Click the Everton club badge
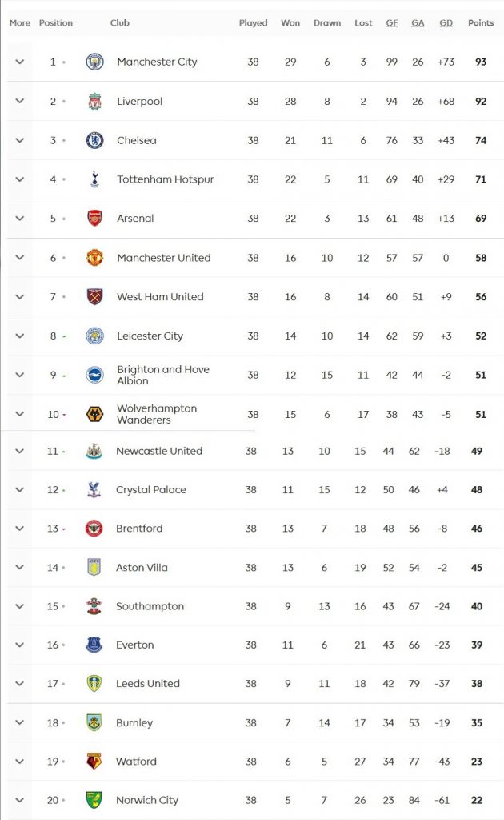The image size is (504, 820). [94, 645]
